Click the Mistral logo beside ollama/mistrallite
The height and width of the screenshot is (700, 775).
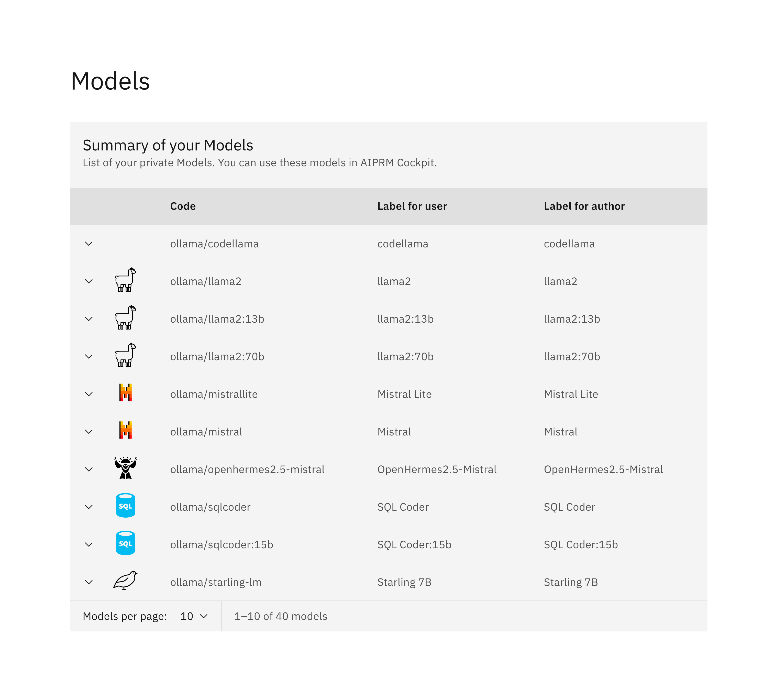click(125, 393)
